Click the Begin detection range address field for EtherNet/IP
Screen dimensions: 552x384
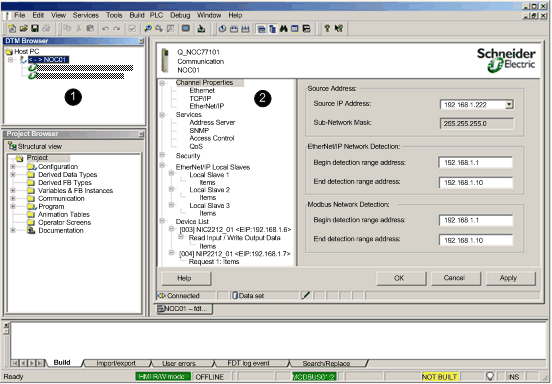(x=475, y=163)
